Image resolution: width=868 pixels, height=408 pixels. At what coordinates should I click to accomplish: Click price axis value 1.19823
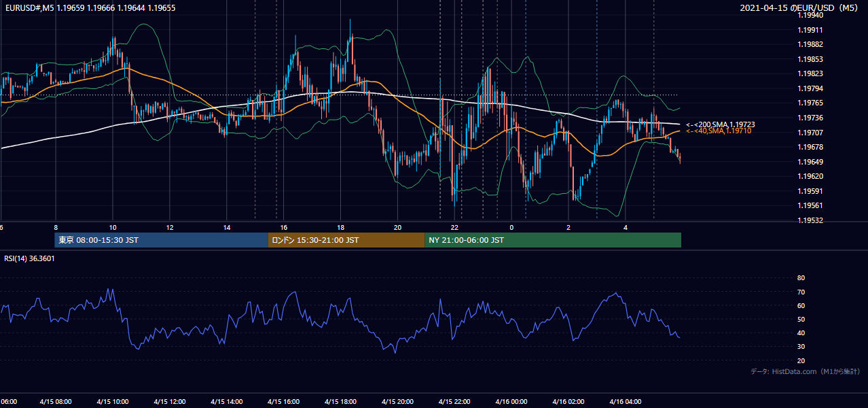[810, 74]
